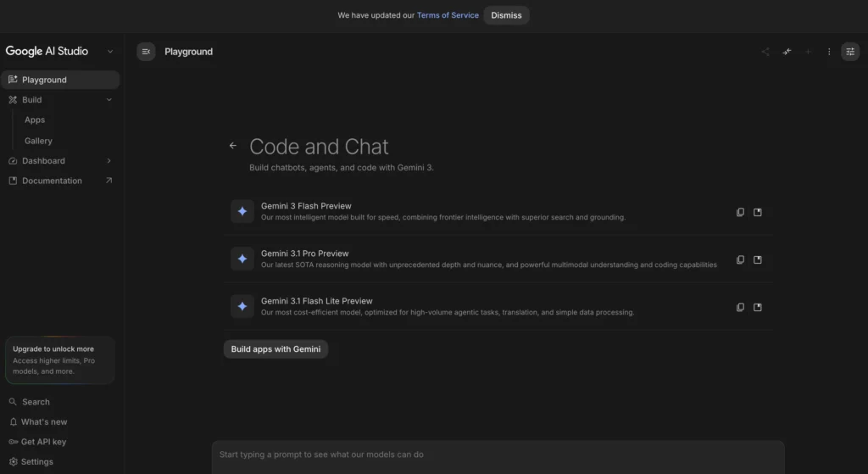The height and width of the screenshot is (474, 868).
Task: Click the Playground title in header
Action: (x=189, y=52)
